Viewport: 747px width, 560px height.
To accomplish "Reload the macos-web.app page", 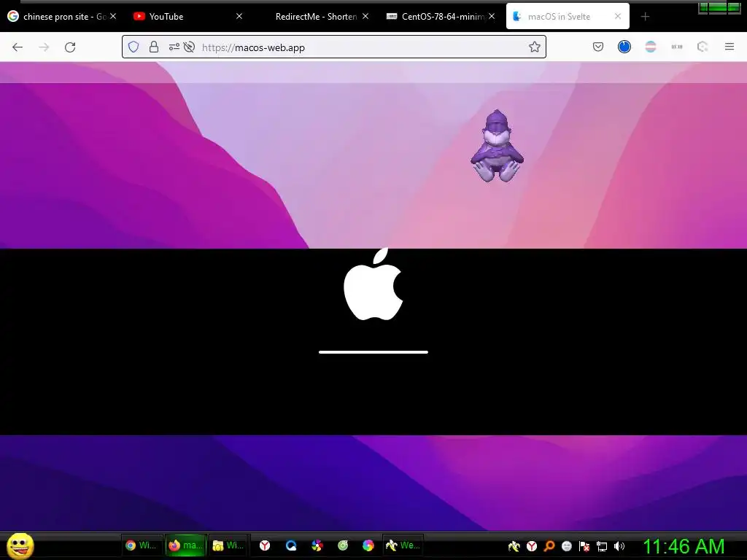I will pyautogui.click(x=70, y=47).
